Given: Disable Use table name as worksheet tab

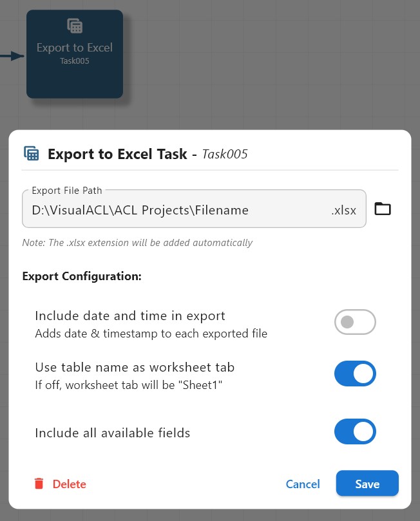Looking at the screenshot, I should pyautogui.click(x=355, y=374).
